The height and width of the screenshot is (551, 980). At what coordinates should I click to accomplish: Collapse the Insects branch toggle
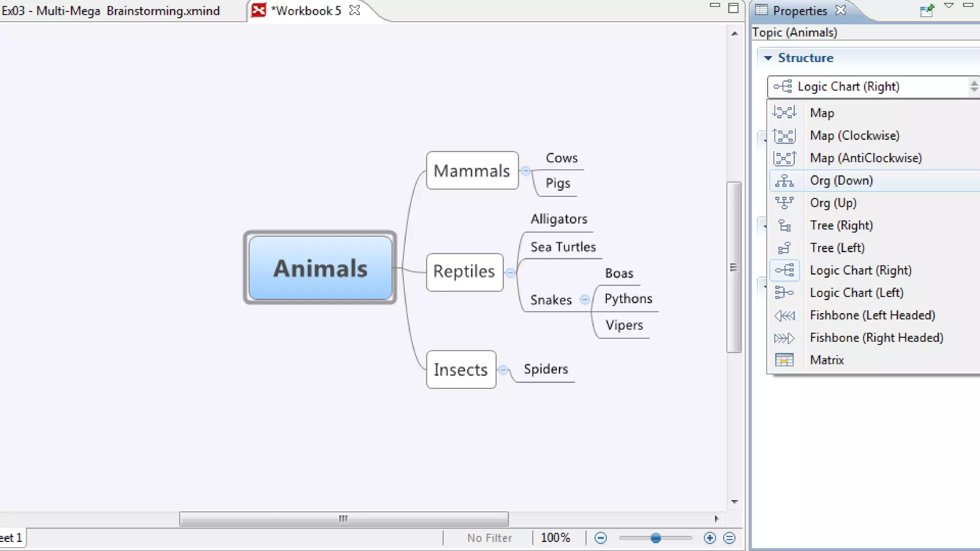(503, 370)
